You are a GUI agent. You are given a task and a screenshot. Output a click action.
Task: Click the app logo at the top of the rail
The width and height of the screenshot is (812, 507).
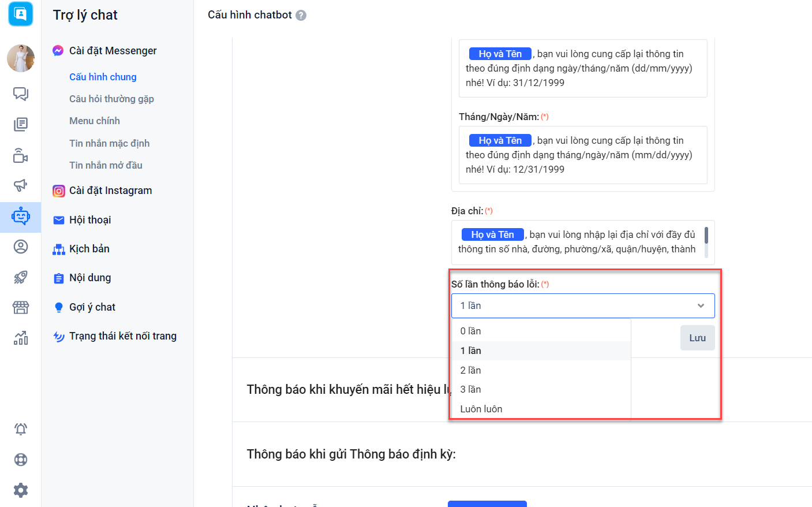[21, 14]
